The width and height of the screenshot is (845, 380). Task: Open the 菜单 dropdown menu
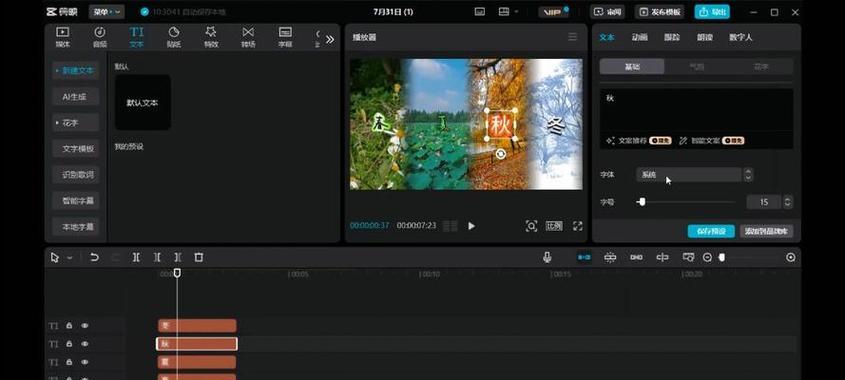106,12
